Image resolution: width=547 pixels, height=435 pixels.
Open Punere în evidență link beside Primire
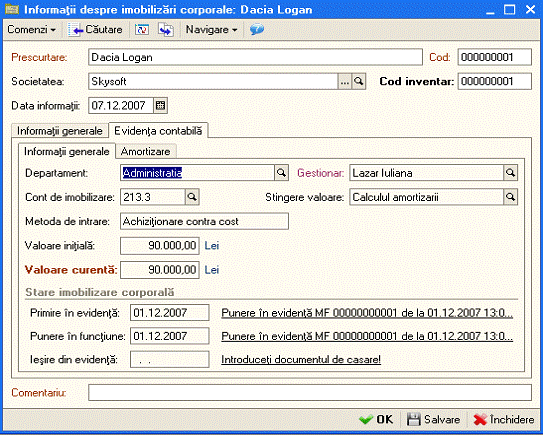coord(367,313)
